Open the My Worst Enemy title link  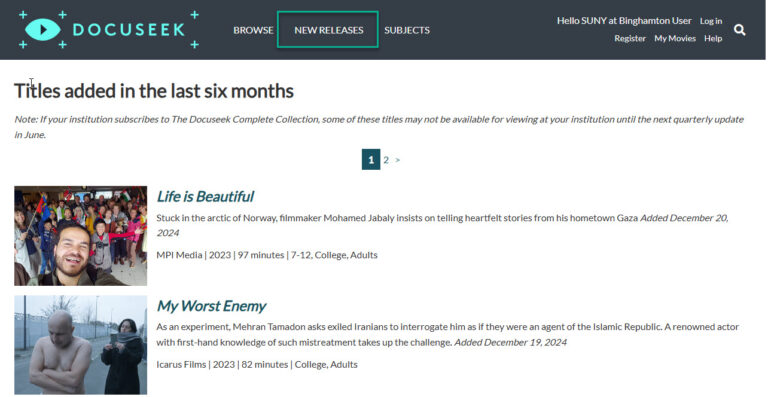pos(211,306)
